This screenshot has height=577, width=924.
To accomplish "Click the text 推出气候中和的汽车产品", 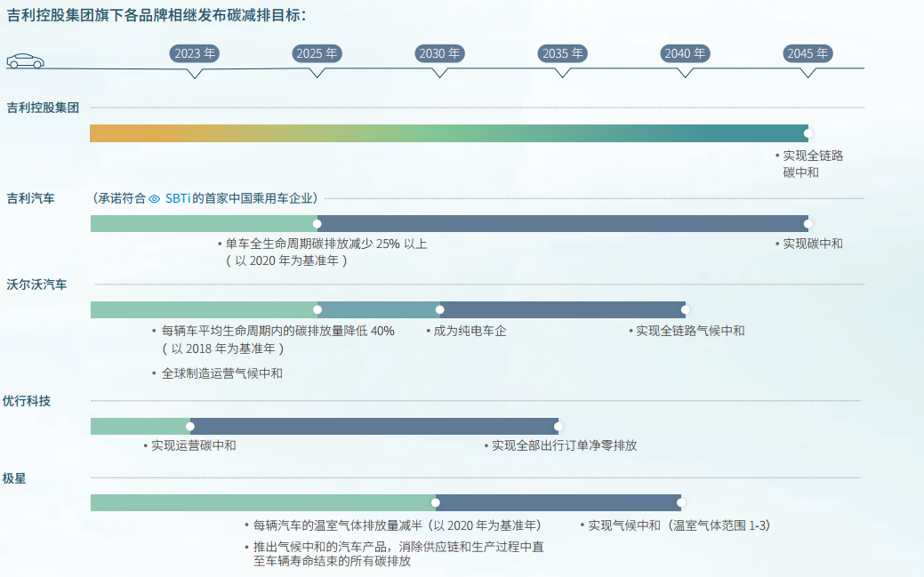I will [320, 547].
